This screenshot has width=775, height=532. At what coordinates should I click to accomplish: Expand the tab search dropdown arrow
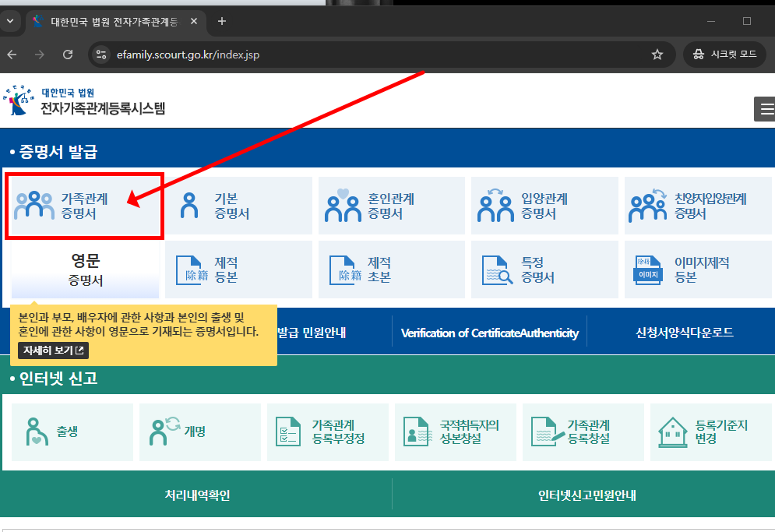click(x=10, y=21)
